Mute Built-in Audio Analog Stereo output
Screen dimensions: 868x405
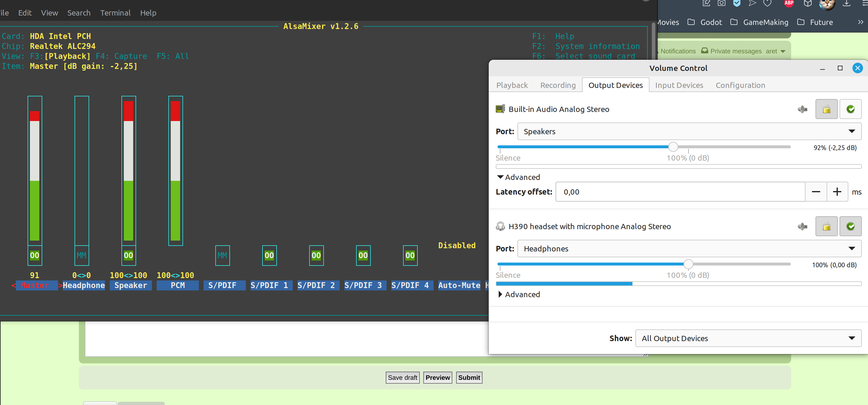click(802, 109)
